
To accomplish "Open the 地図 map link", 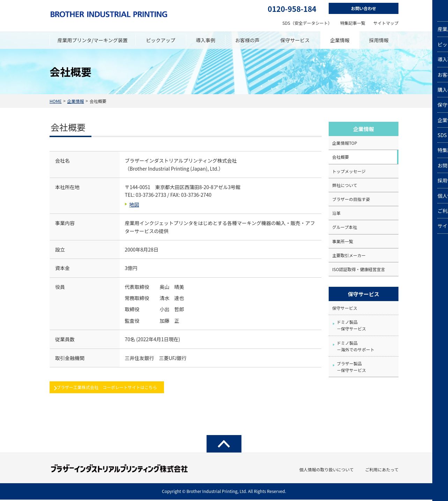I will [134, 205].
